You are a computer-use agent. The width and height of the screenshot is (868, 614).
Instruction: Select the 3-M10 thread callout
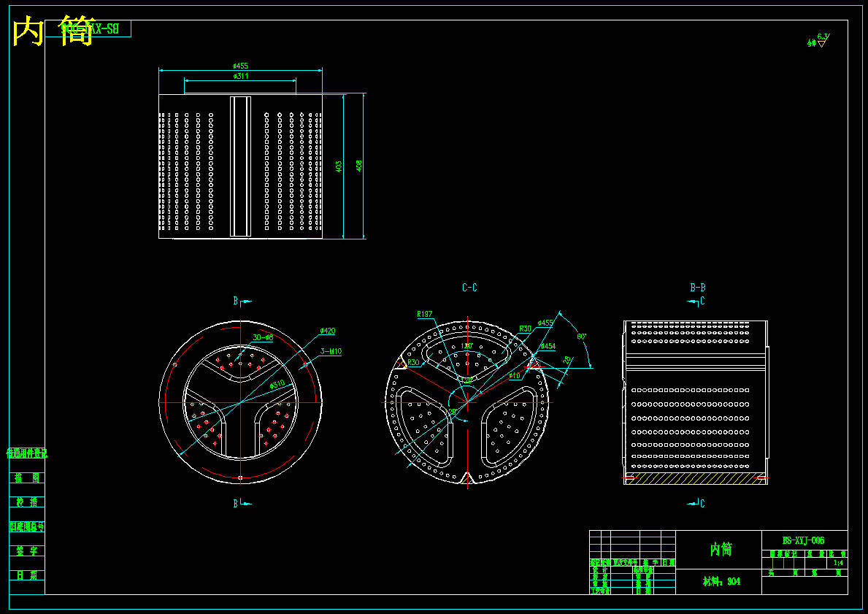tap(331, 351)
